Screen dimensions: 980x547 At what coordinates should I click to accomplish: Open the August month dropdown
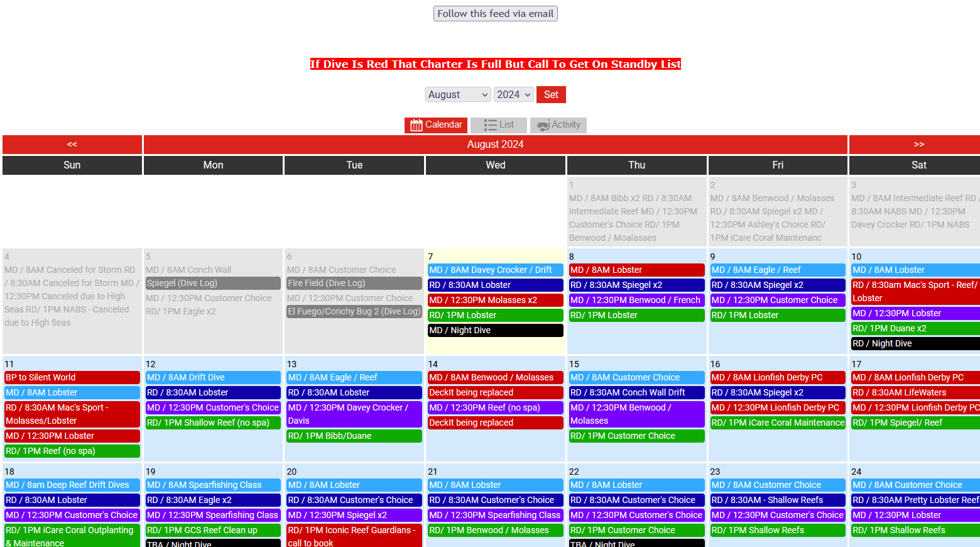[x=457, y=94]
